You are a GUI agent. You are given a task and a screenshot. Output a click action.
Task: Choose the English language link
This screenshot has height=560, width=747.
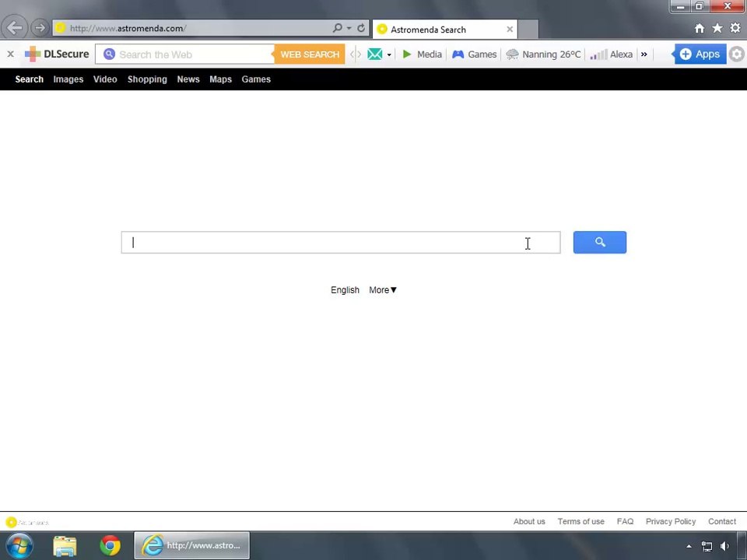345,290
